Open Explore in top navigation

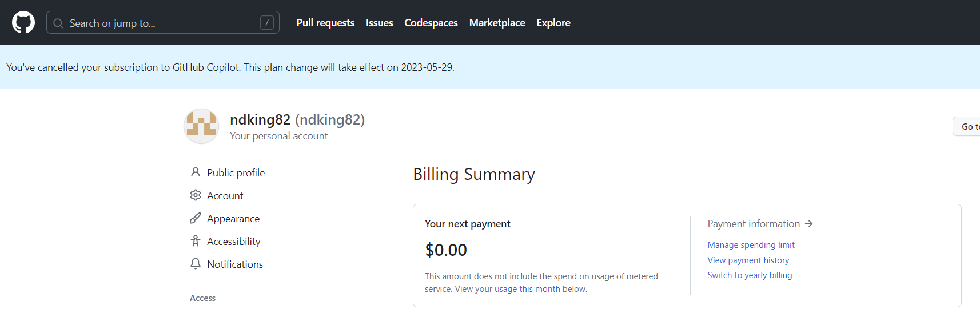[x=553, y=23]
